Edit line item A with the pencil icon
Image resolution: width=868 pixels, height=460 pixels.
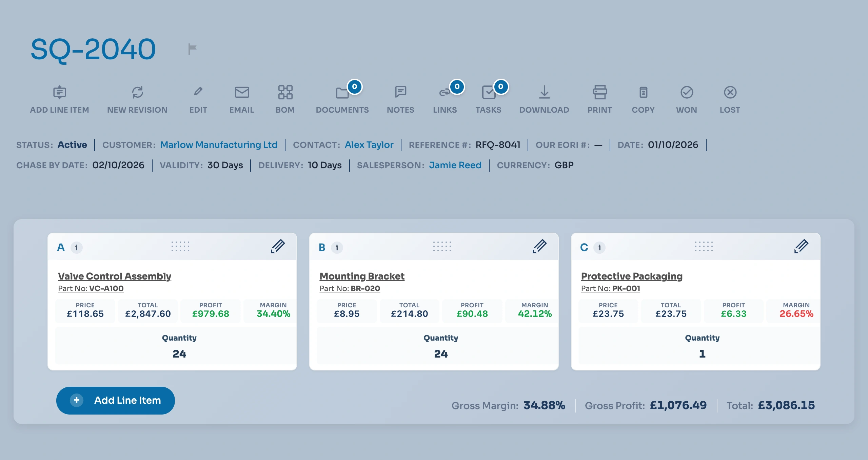pyautogui.click(x=278, y=246)
